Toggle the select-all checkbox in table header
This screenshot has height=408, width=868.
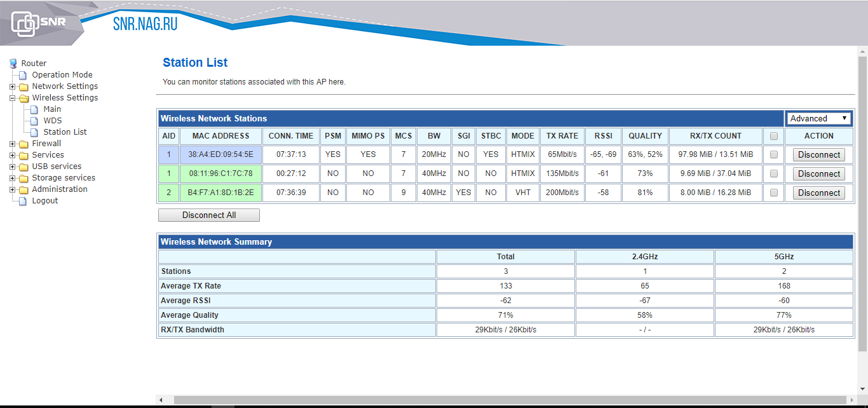pos(773,136)
